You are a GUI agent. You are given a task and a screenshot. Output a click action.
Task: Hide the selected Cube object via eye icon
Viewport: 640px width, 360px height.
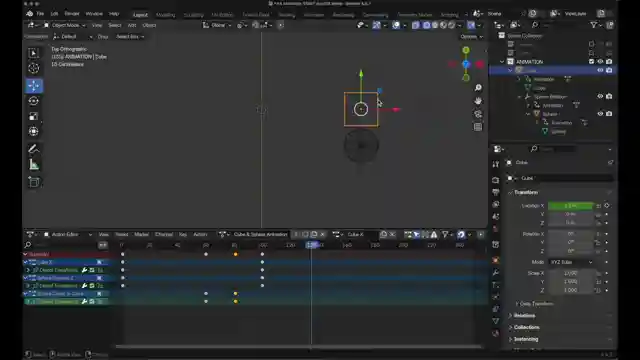pos(600,70)
